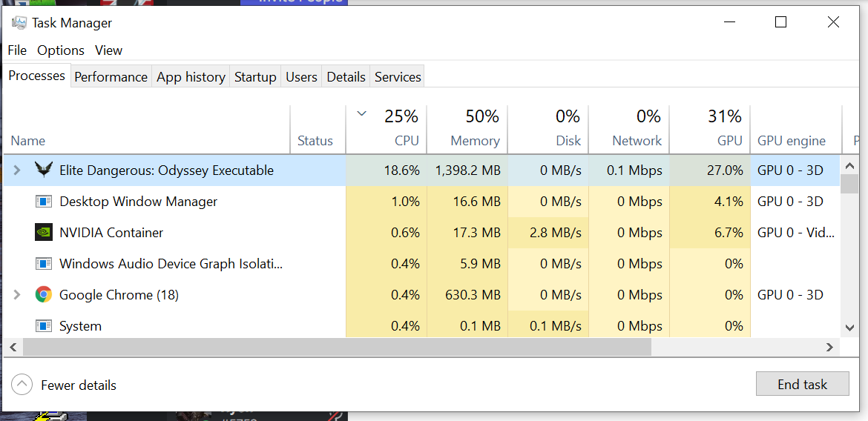Click the Google Chrome icon
The width and height of the screenshot is (868, 421).
43,294
